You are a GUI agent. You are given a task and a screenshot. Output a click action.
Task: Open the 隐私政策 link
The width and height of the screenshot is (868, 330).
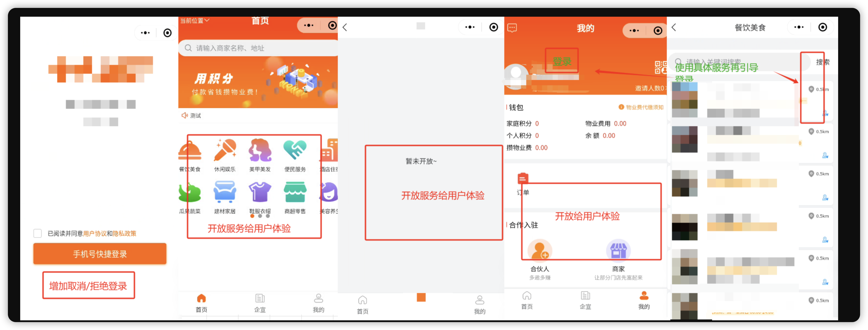tap(124, 233)
